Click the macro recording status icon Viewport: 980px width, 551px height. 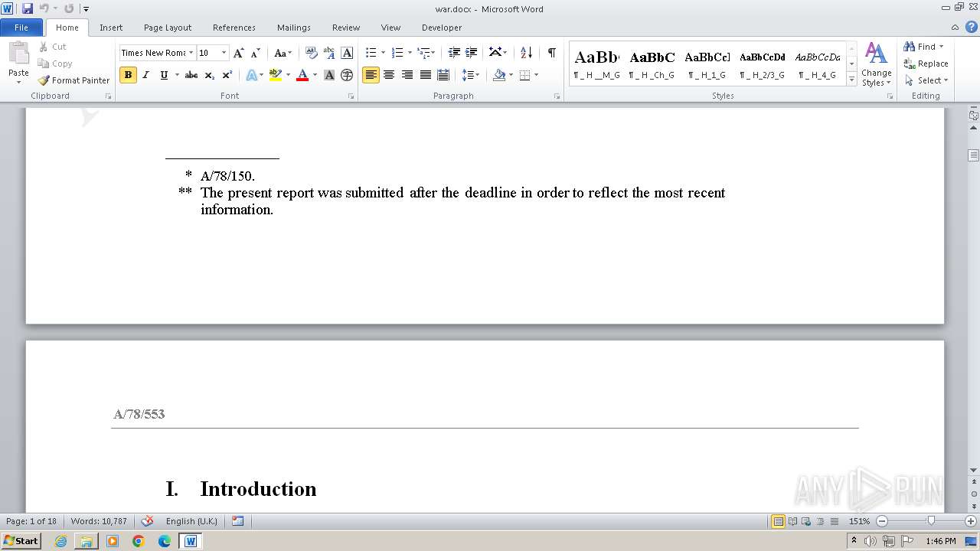(238, 521)
